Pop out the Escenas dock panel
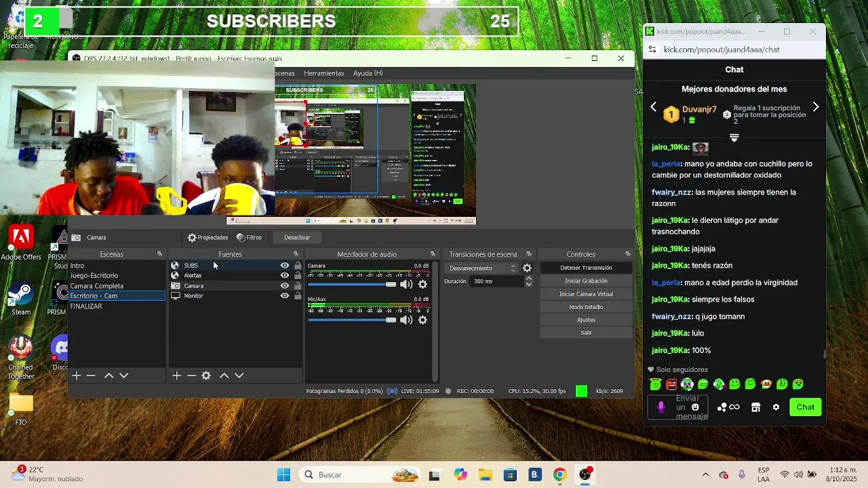Screen dimensions: 868x488 point(159,254)
